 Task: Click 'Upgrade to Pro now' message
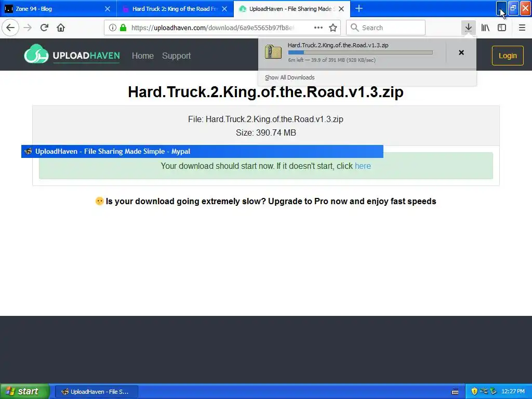(x=265, y=201)
